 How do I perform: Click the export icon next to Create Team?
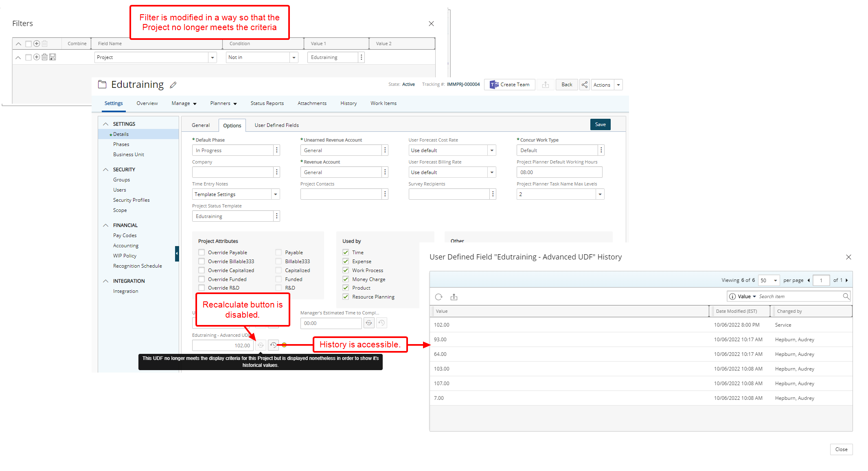pyautogui.click(x=546, y=85)
